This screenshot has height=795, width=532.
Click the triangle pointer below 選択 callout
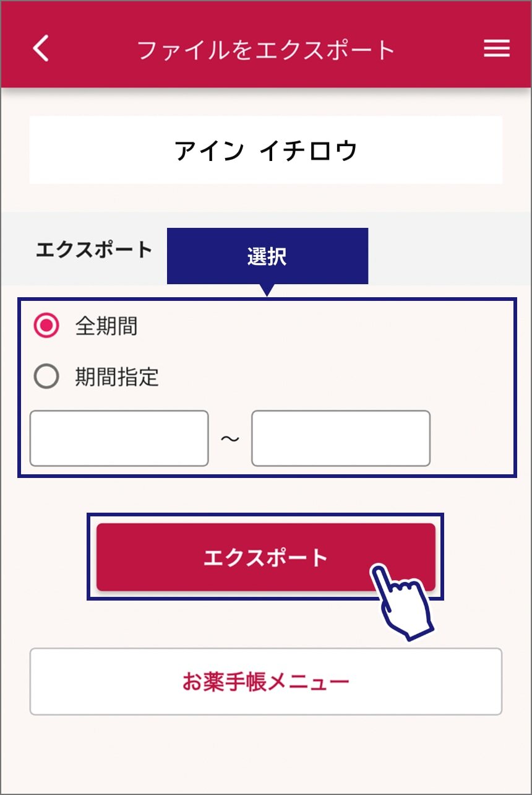tap(267, 290)
